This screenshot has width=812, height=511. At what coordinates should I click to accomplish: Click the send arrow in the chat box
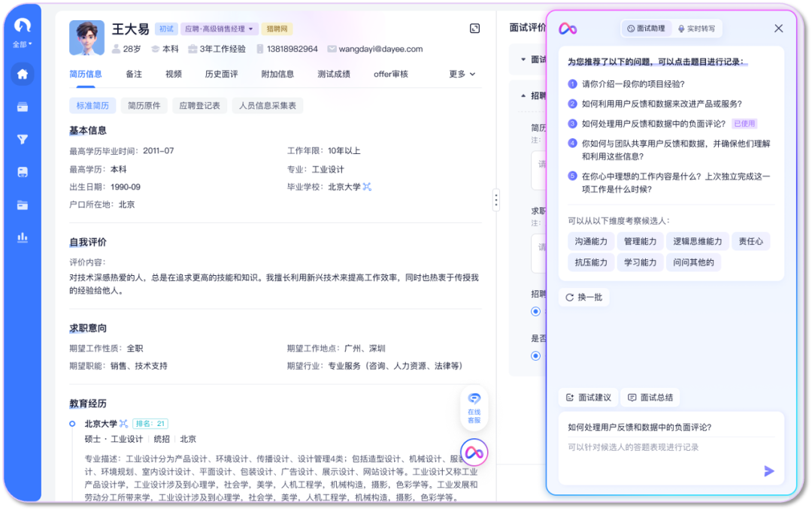pos(768,471)
